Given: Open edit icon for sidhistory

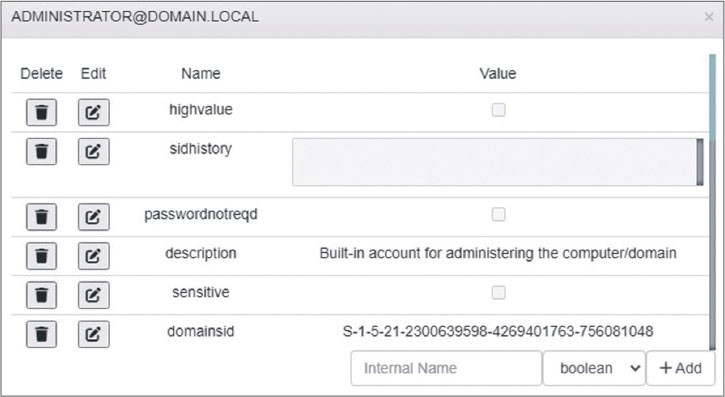Looking at the screenshot, I should pos(93,151).
